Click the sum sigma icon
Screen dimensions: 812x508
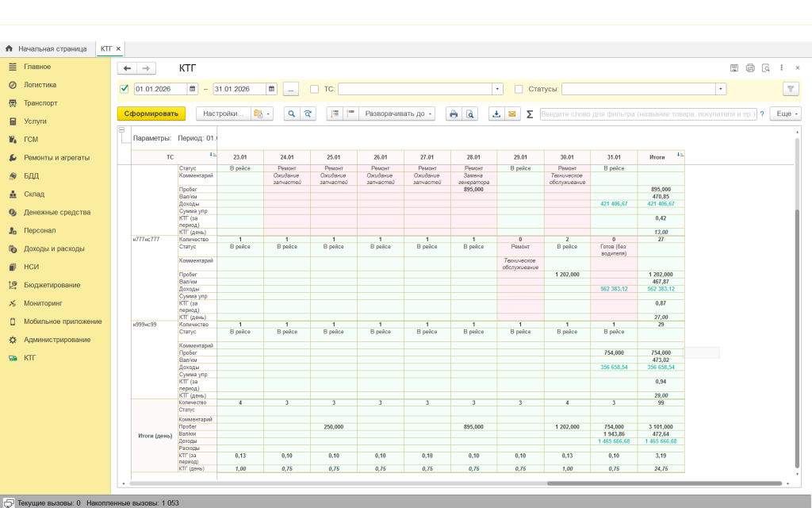click(530, 114)
